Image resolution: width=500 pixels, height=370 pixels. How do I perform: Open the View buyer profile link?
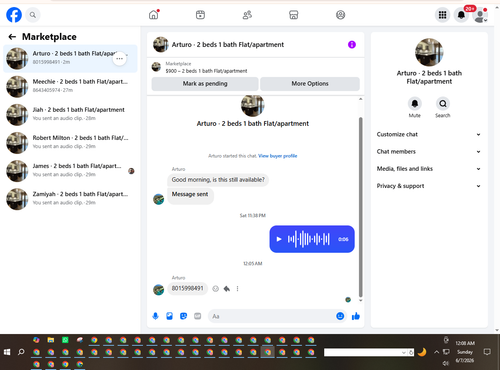[278, 156]
